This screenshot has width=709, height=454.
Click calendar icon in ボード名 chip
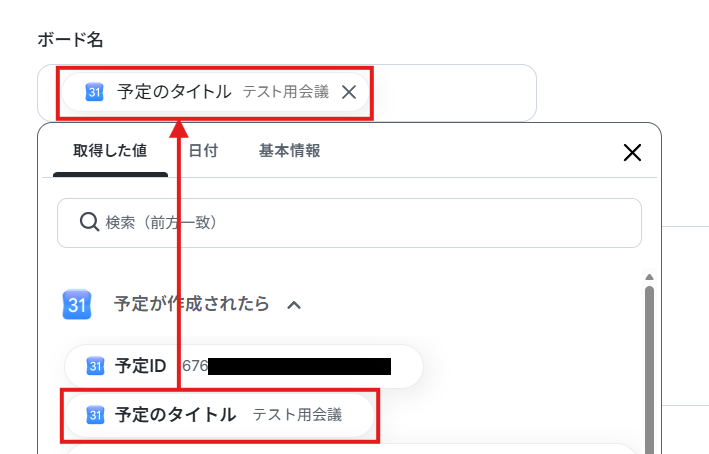95,92
